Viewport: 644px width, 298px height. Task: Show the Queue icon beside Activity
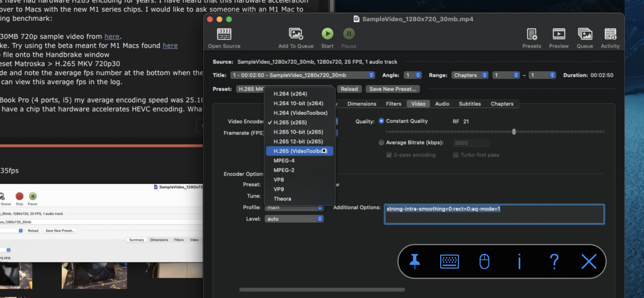(x=585, y=34)
